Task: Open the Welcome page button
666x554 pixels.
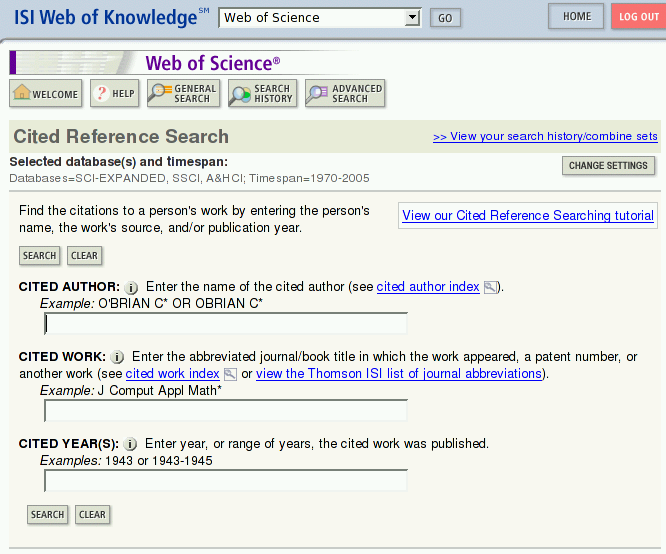Action: click(x=46, y=93)
